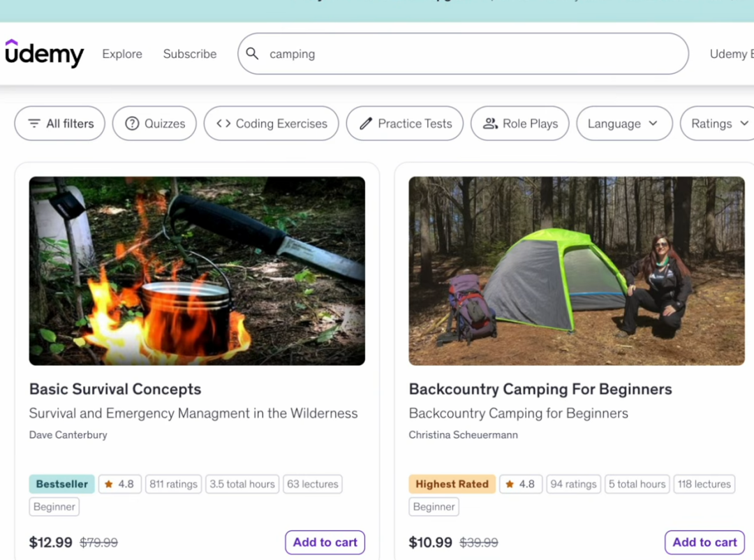Viewport: 754px width, 560px height.
Task: Open the campfire and knife course thumbnail
Action: (x=197, y=271)
